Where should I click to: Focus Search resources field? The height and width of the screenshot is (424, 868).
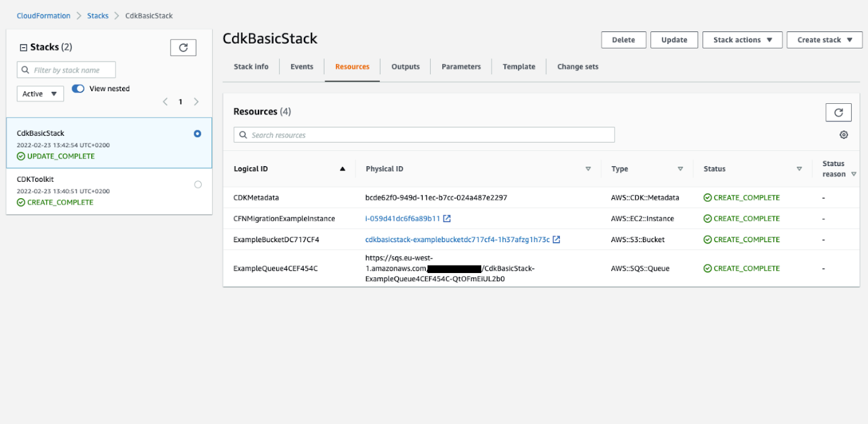(424, 135)
